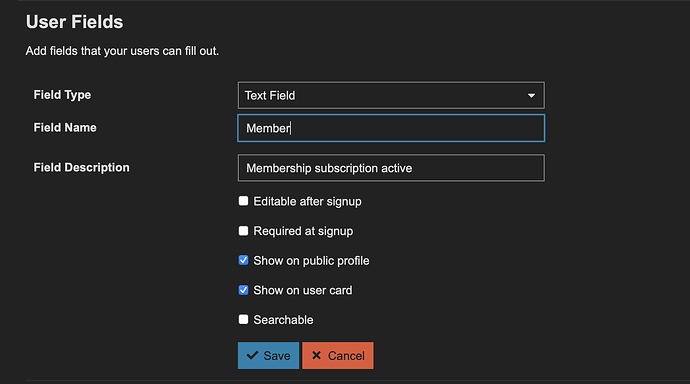Click the Field Type label
Screen dimensions: 690x384
(62, 95)
